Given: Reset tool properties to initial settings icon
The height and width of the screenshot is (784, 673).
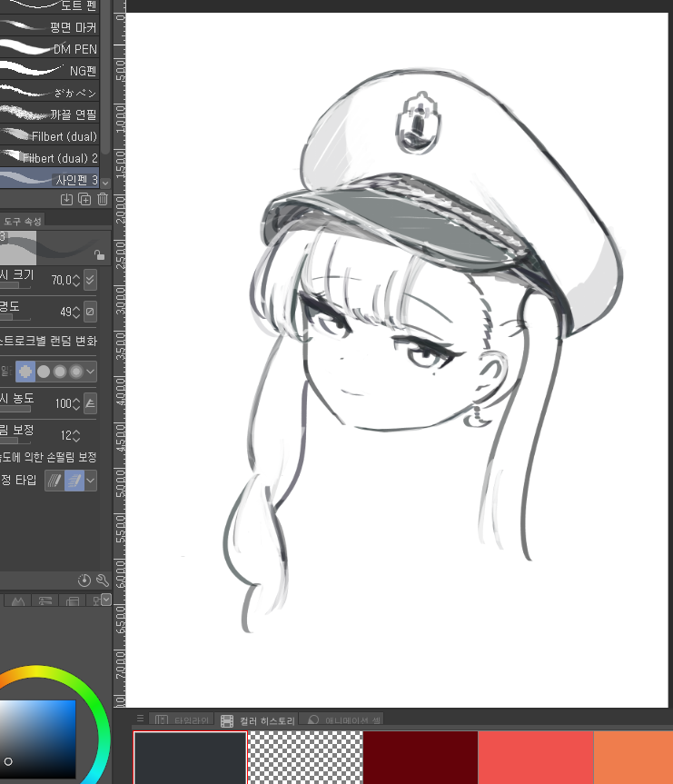Looking at the screenshot, I should coord(84,580).
